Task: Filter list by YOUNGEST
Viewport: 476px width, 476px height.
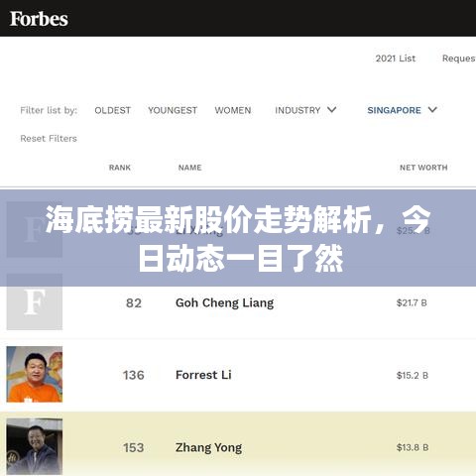Action: (x=173, y=110)
